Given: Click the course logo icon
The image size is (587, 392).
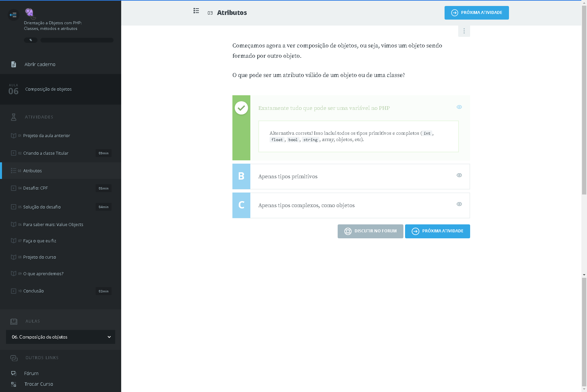Looking at the screenshot, I should pyautogui.click(x=30, y=13).
